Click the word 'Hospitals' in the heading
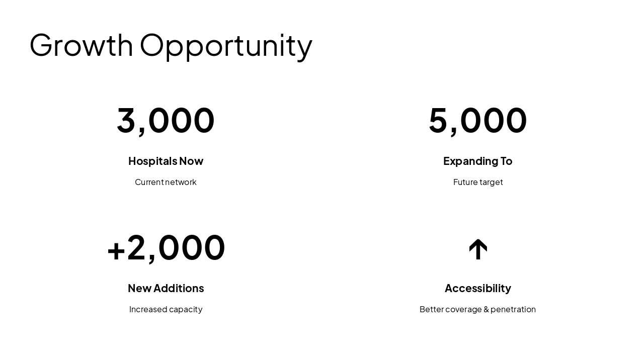The image size is (644, 362). pos(152,161)
